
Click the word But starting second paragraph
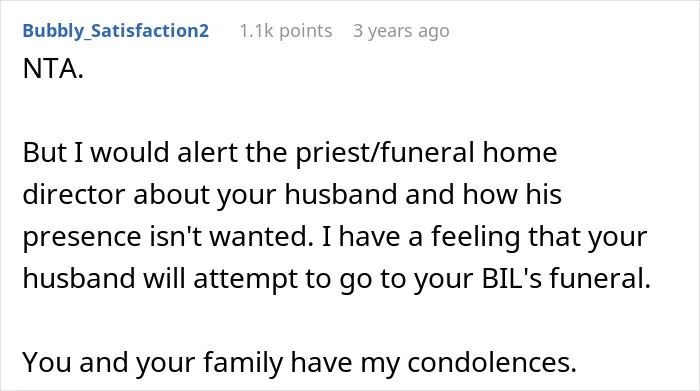pyautogui.click(x=45, y=153)
